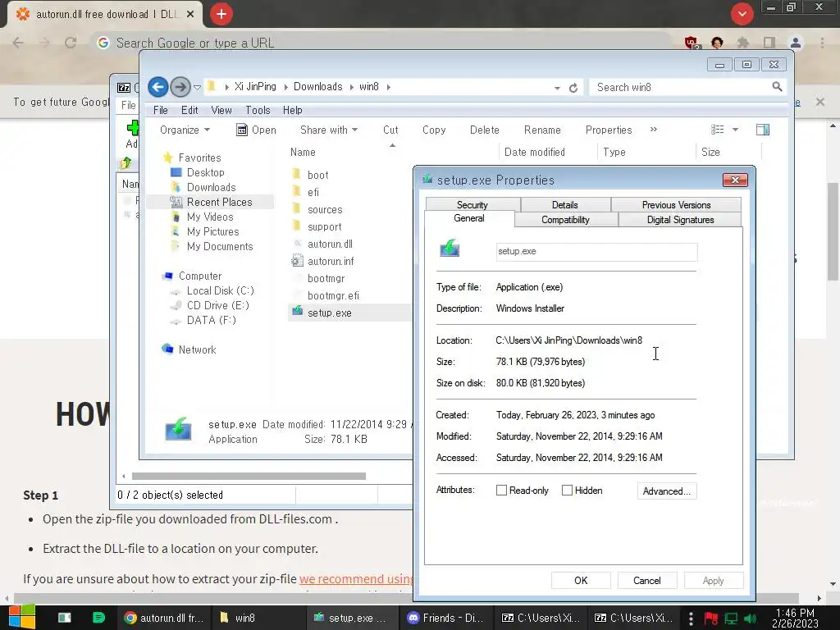Open the Favorites star in navigation pane
Screen dimensions: 840x630
(167, 157)
